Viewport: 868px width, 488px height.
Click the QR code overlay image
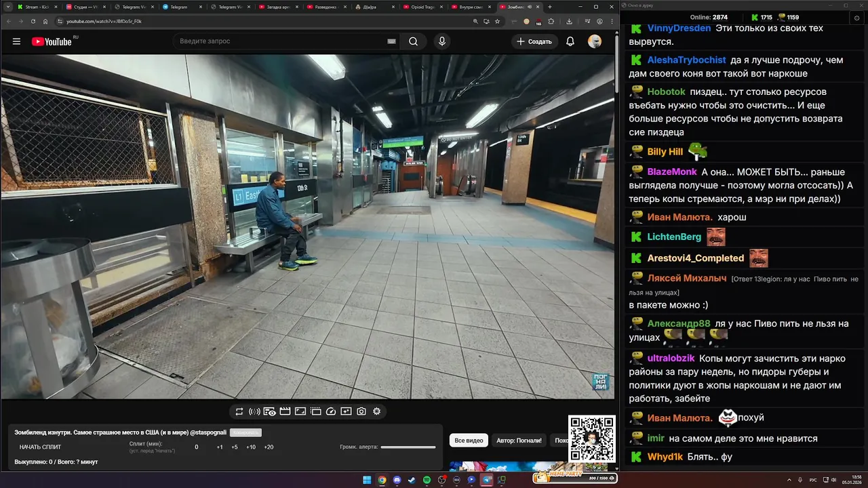pos(591,438)
